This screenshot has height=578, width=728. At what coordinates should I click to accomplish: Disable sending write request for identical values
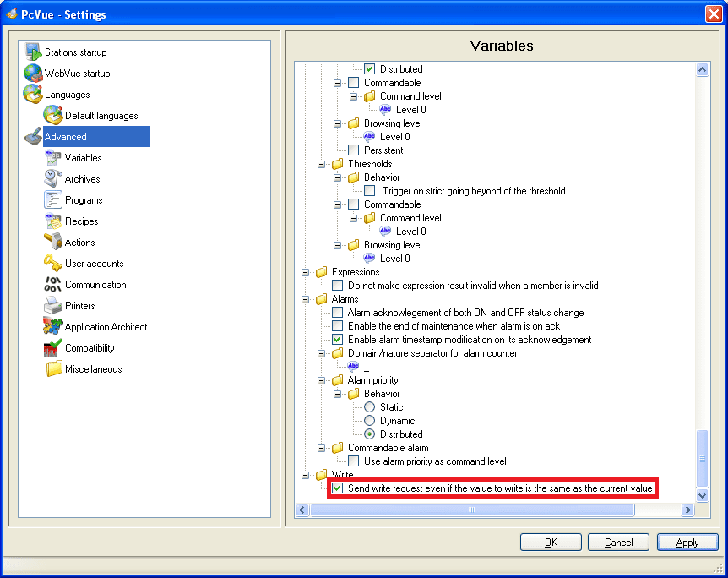click(x=337, y=488)
